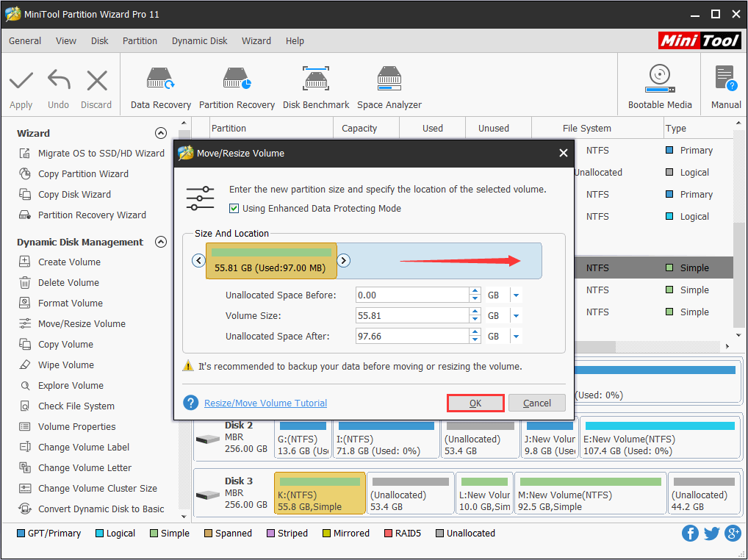Open MiniTool Facebook page icon
Screen dimensions: 748x560
tap(690, 533)
